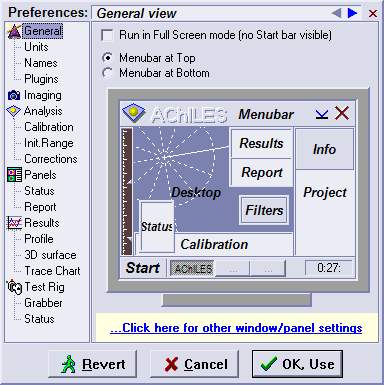Enable Run in Full Screen mode checkbox
The height and width of the screenshot is (385, 384).
click(x=107, y=35)
